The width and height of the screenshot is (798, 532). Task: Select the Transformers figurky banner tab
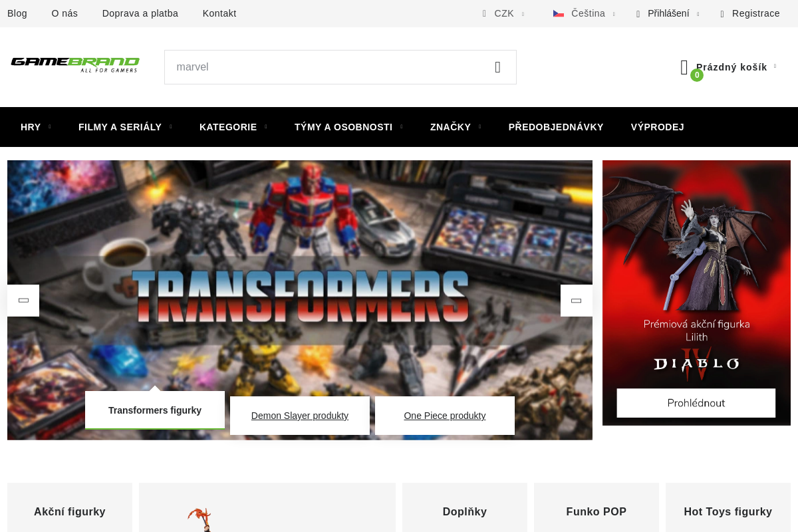[154, 410]
